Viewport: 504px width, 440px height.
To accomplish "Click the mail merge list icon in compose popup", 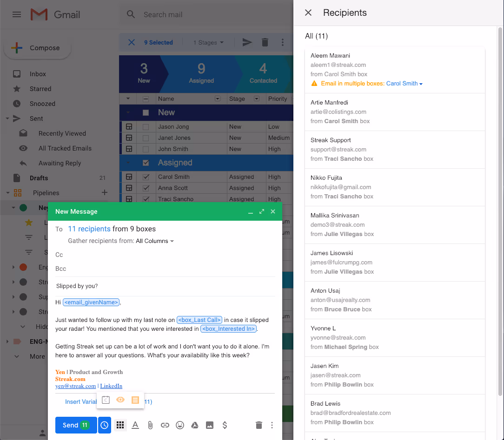I will tap(135, 400).
